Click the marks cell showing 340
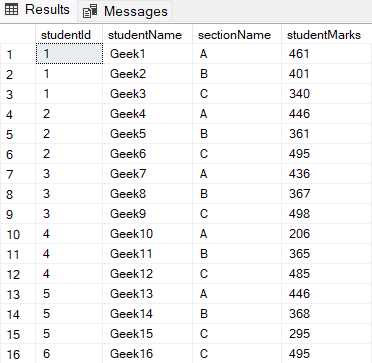The width and height of the screenshot is (372, 363). point(327,94)
